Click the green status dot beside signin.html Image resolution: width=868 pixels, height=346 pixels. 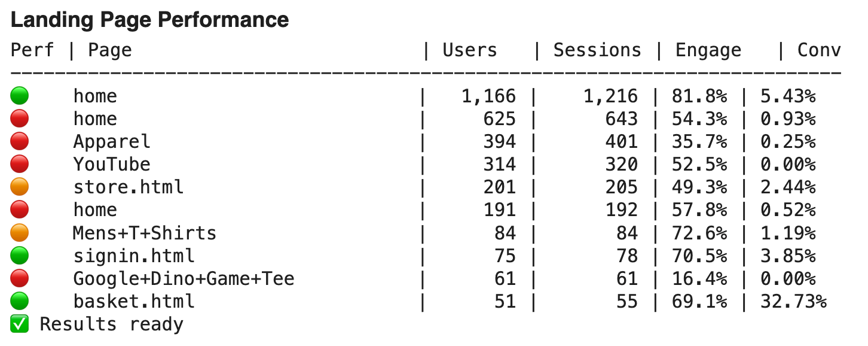point(20,256)
